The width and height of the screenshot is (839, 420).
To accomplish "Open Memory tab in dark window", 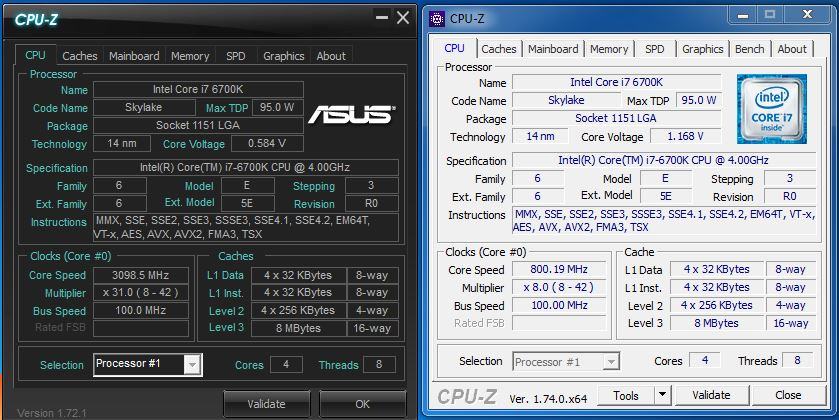I will pyautogui.click(x=190, y=56).
